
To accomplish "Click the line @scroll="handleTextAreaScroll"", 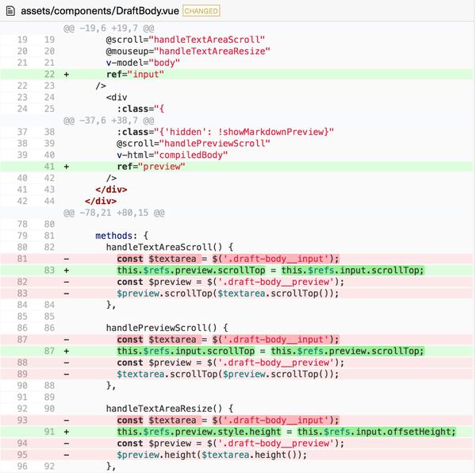I will pos(185,40).
